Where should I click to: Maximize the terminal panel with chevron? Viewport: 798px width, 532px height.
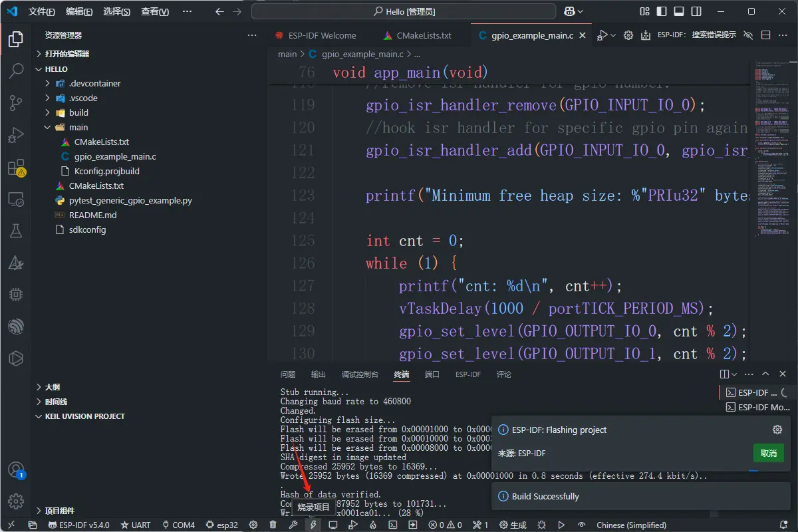[765, 374]
